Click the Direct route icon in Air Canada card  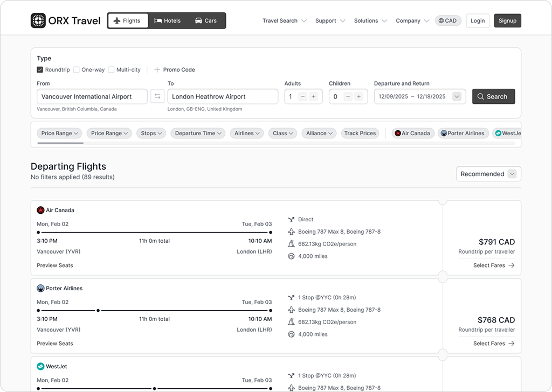point(291,219)
